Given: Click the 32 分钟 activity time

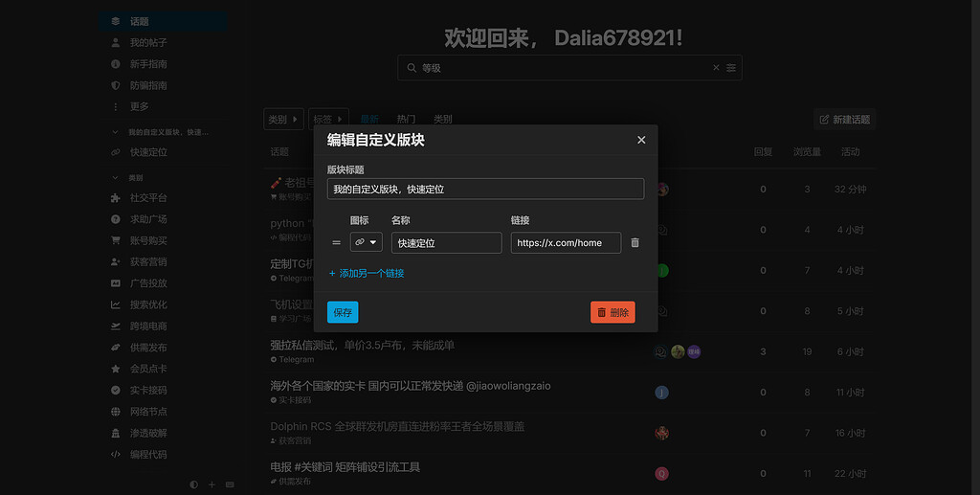Looking at the screenshot, I should tap(851, 189).
